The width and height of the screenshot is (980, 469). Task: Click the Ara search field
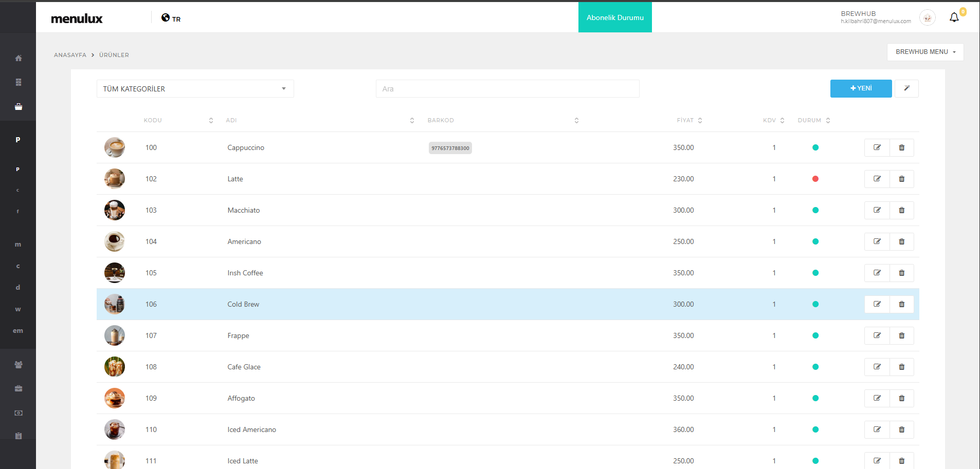coord(507,89)
